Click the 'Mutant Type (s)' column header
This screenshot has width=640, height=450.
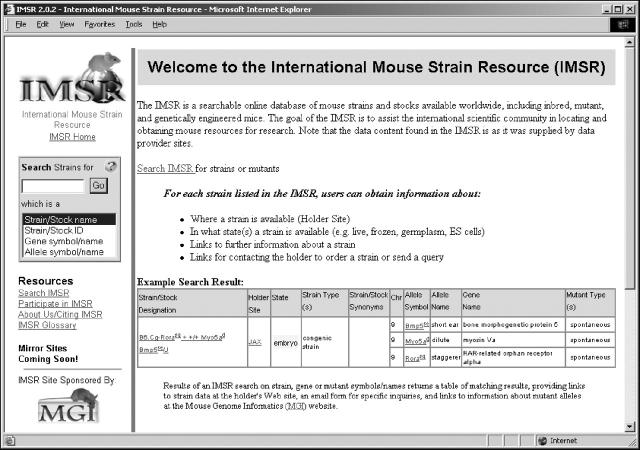click(x=590, y=303)
